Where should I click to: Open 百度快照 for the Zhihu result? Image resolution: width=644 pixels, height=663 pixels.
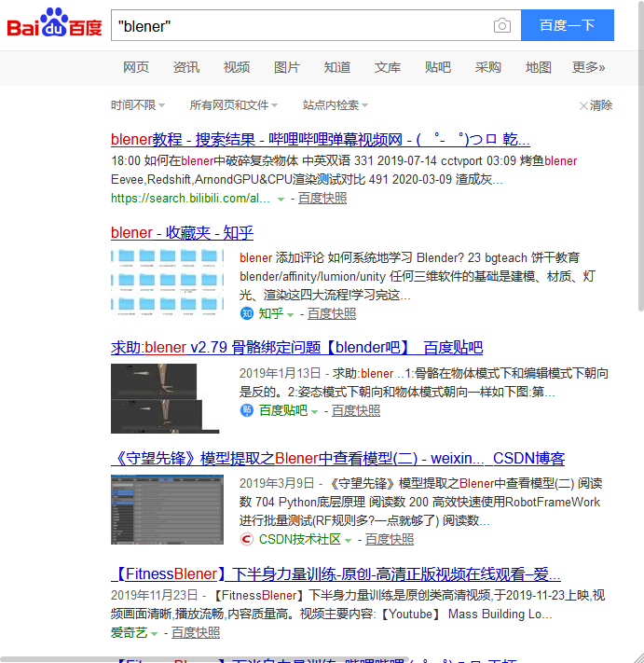[332, 313]
